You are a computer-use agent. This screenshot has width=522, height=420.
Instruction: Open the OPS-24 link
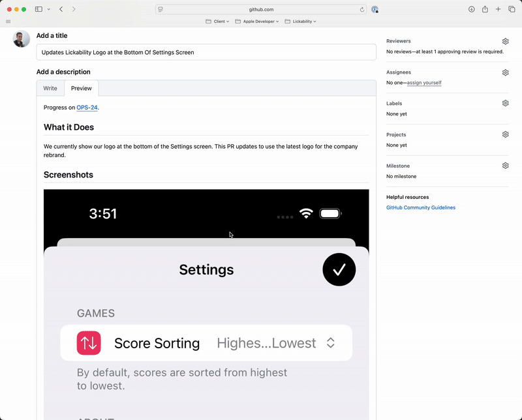[x=87, y=108]
